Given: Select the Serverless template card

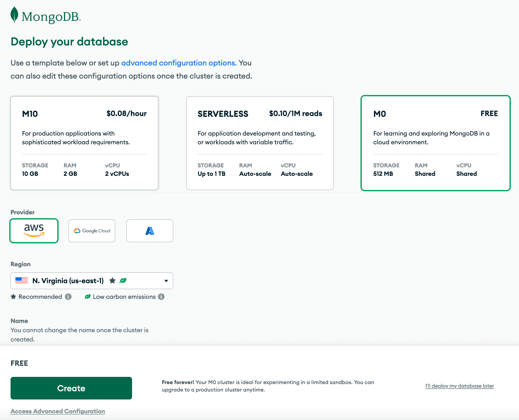Looking at the screenshot, I should click(x=260, y=143).
